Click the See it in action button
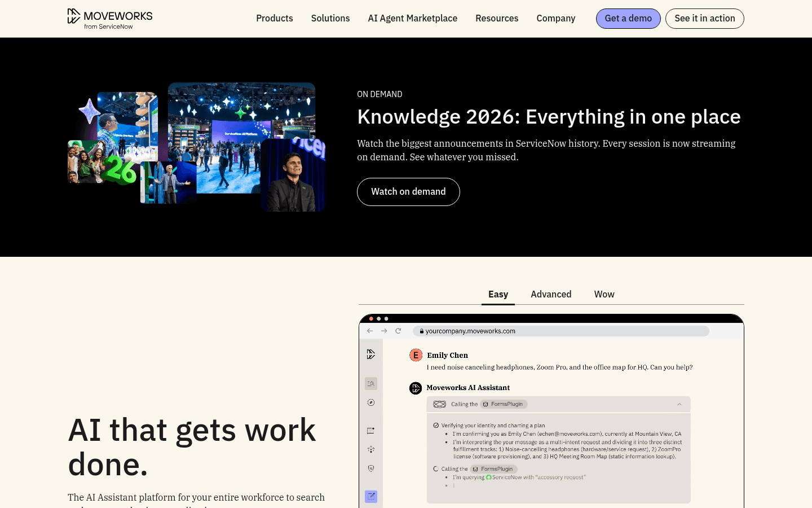This screenshot has height=508, width=812. 705,19
